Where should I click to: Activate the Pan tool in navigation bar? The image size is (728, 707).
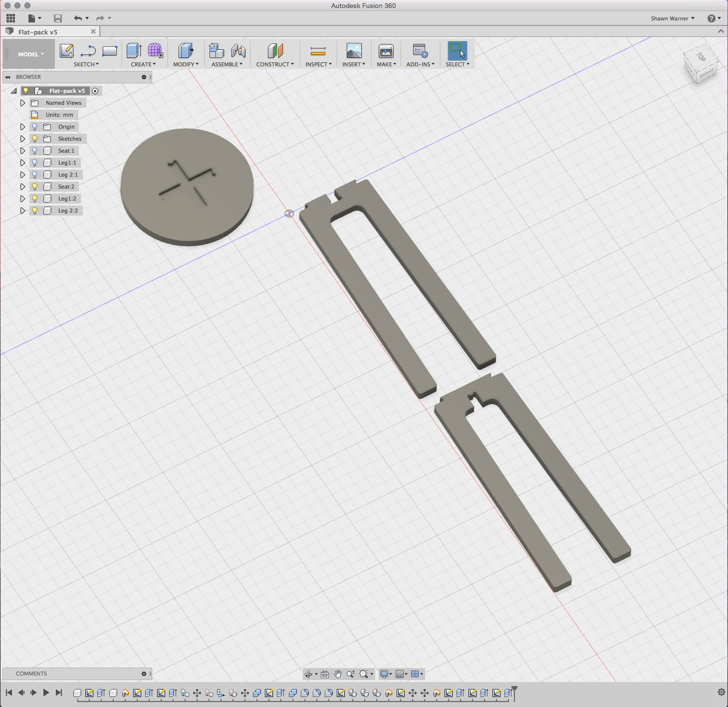[x=338, y=674]
